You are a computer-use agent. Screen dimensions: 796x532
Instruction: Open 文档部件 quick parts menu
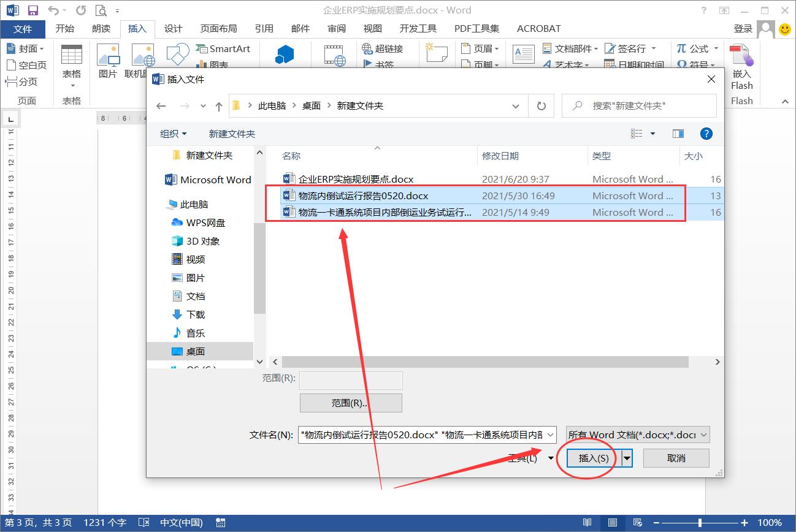[570, 48]
